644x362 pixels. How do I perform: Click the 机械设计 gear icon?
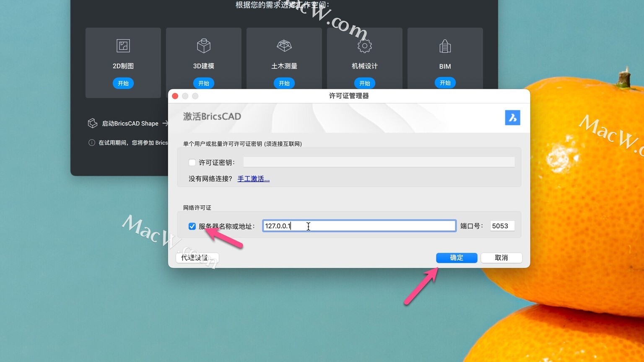pyautogui.click(x=365, y=46)
